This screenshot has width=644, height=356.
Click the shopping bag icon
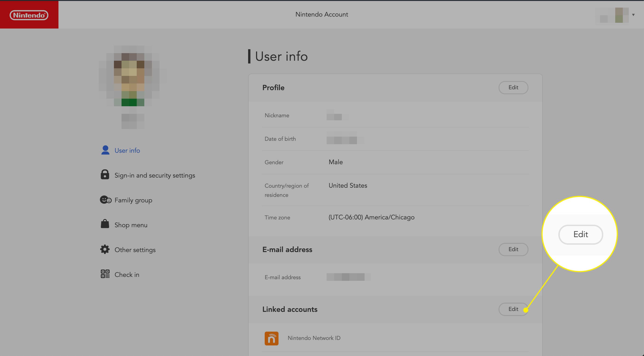point(105,224)
